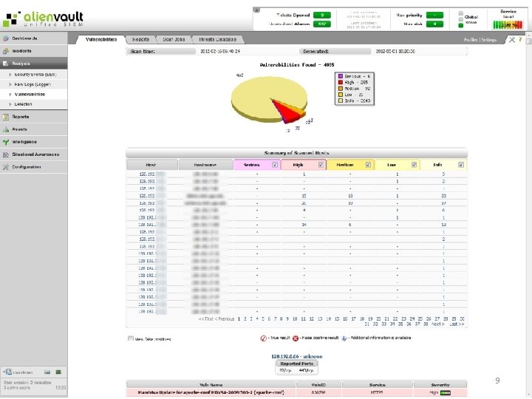The height and width of the screenshot is (399, 532).
Task: Click the Hostname column header
Action: 205,165
